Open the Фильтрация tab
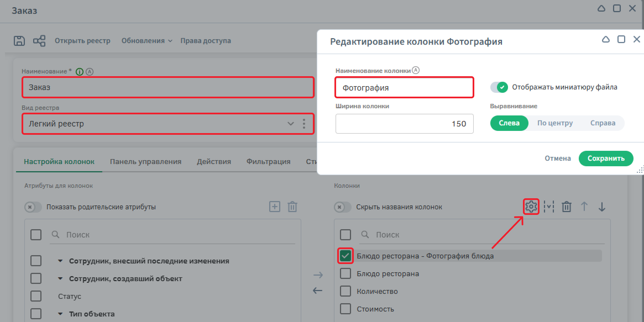 tap(268, 162)
